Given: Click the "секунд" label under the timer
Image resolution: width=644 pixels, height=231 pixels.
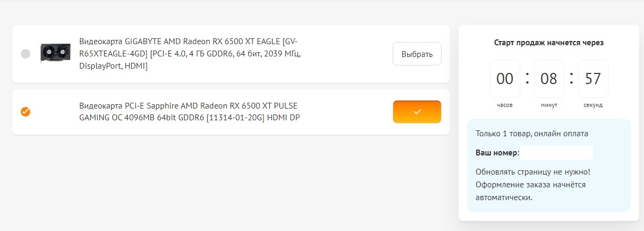Looking at the screenshot, I should (593, 105).
